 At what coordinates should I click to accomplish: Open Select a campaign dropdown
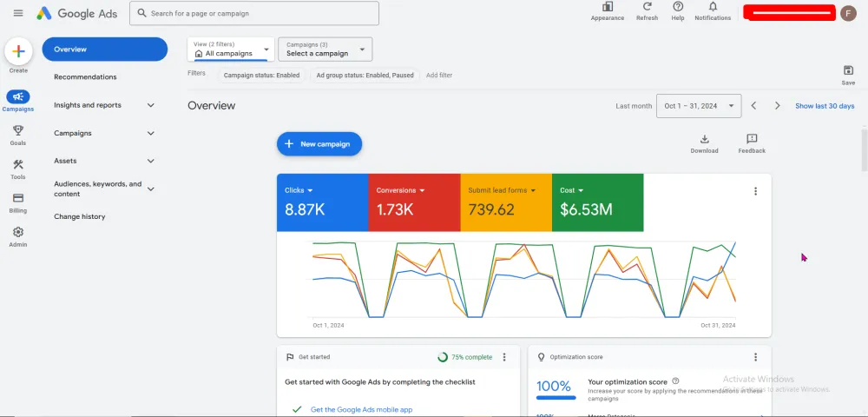pos(325,50)
